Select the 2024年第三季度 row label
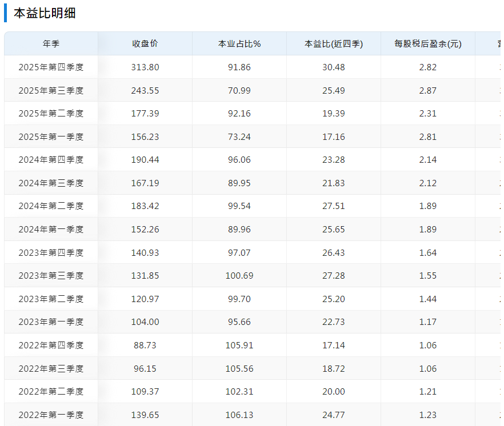The width and height of the screenshot is (504, 426). (51, 183)
